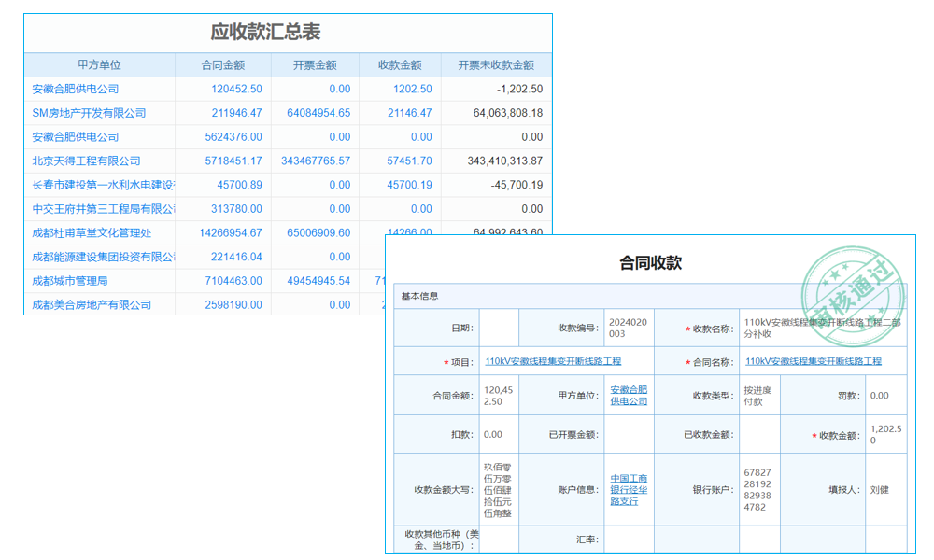Open the 成都杜甫草堂文化管理处 company link
The height and width of the screenshot is (560, 934).
click(92, 231)
